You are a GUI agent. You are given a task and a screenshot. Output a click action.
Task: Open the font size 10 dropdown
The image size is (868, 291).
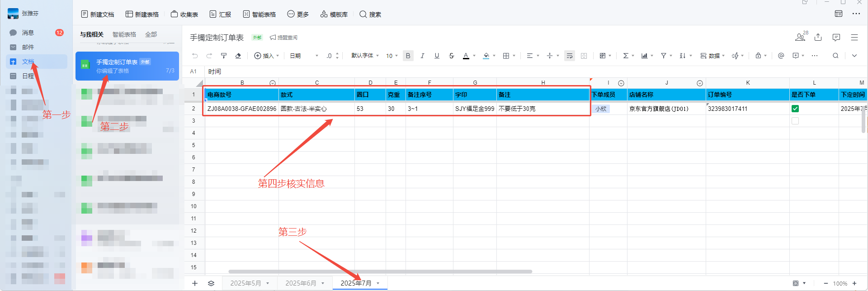point(392,56)
